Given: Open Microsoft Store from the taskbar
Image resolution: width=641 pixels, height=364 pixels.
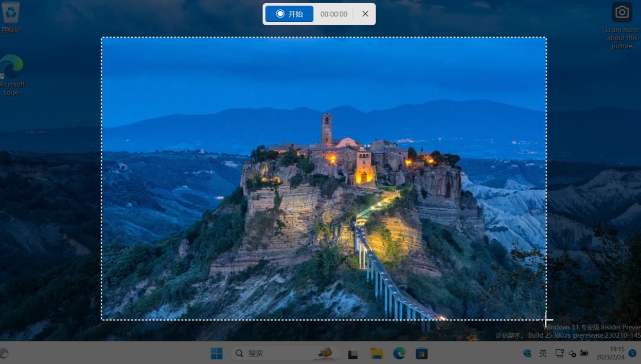Looking at the screenshot, I should click(x=421, y=353).
